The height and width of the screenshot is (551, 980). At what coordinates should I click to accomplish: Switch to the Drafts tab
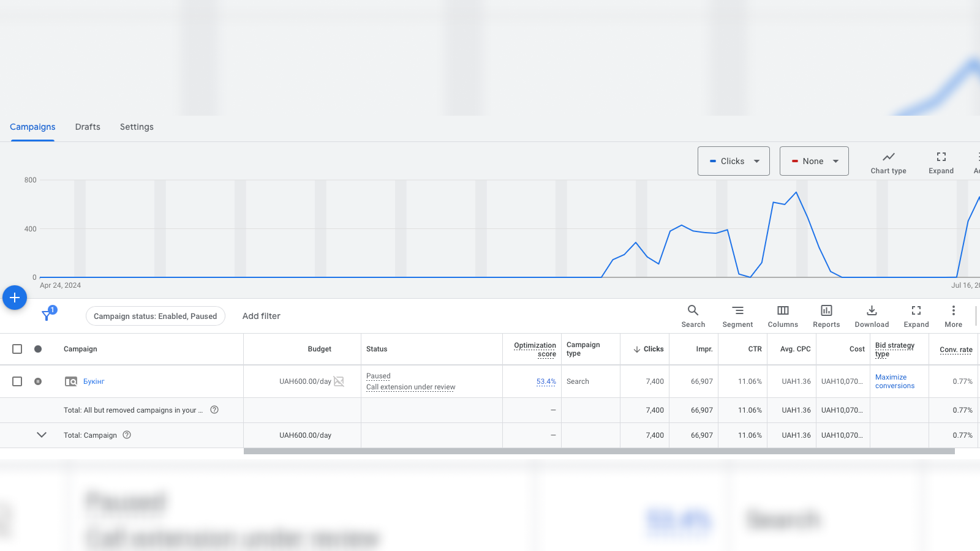[x=88, y=127]
